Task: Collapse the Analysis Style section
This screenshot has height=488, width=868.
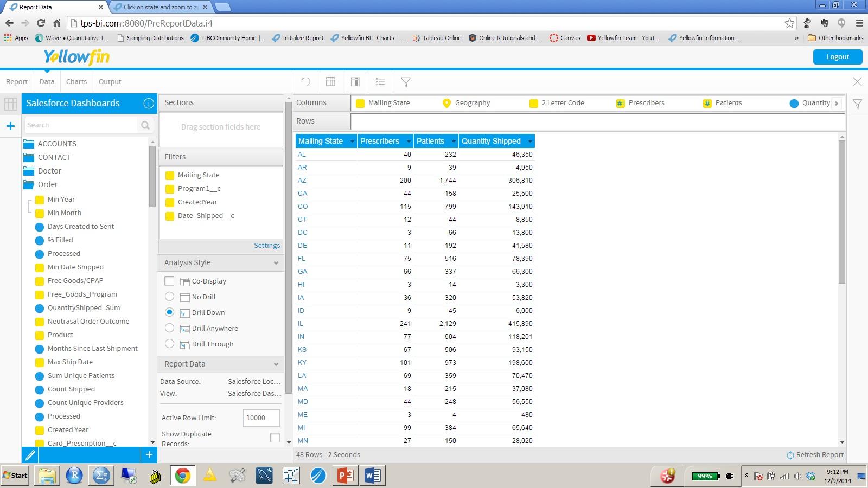Action: pyautogui.click(x=276, y=263)
